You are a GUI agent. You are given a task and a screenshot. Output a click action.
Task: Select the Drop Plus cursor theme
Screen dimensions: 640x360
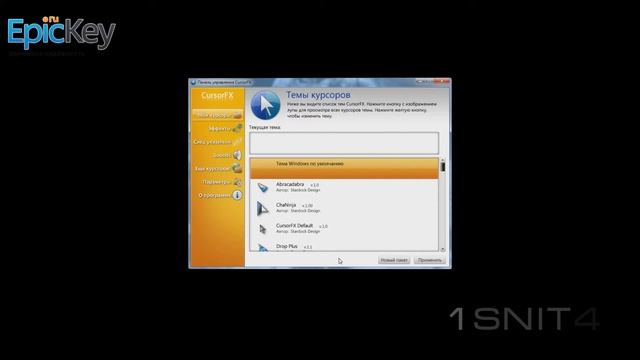344,246
